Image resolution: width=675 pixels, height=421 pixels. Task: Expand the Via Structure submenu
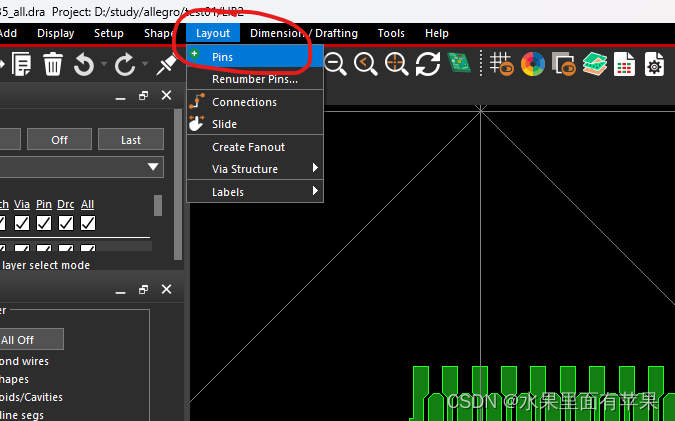(x=255, y=169)
